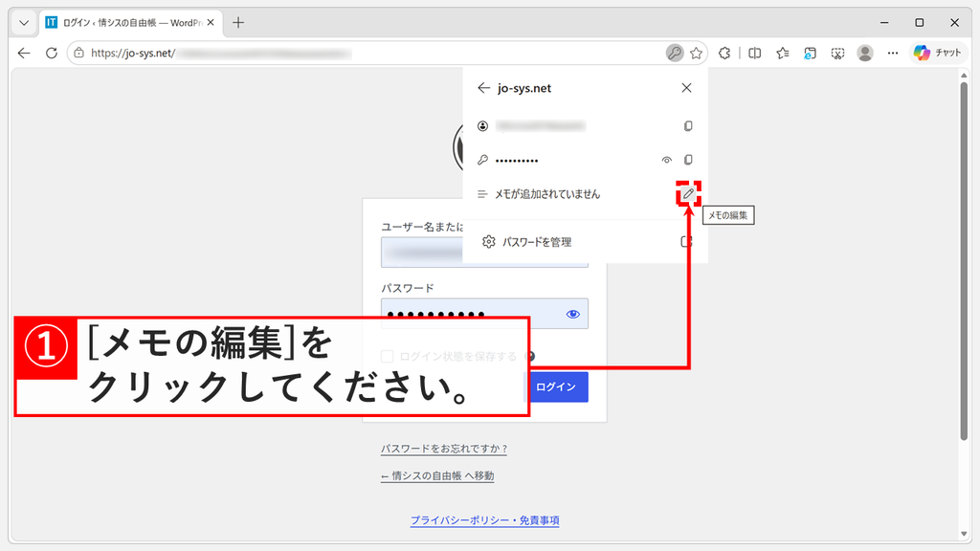Open パスワードをお忘れですか？ link
Viewport: 980px width, 551px height.
444,449
